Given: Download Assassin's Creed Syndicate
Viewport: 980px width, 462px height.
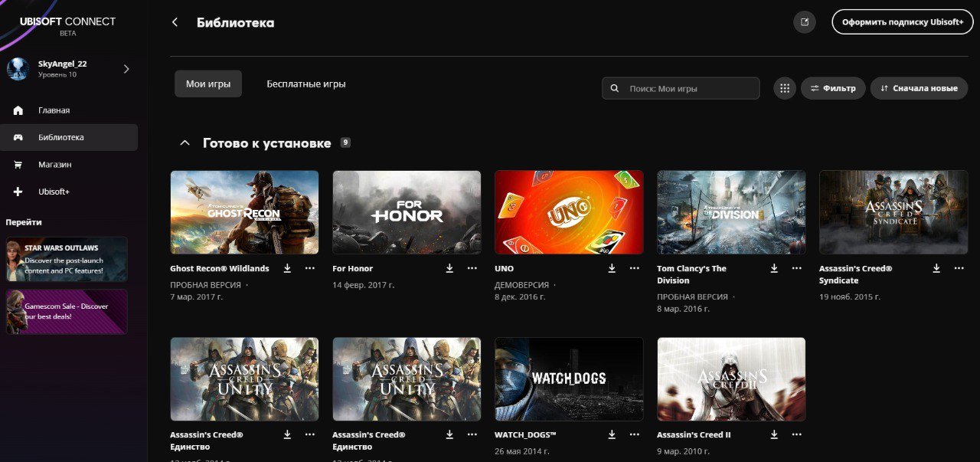Looking at the screenshot, I should [x=936, y=268].
